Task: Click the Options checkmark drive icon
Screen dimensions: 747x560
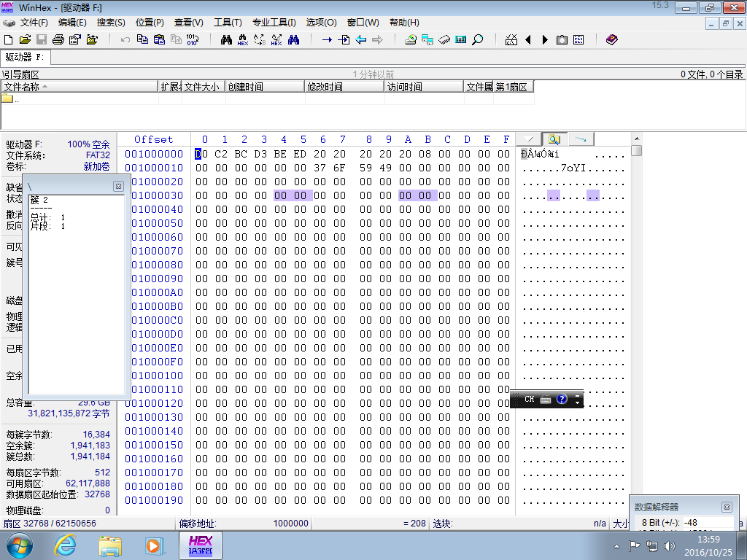Action: [511, 39]
